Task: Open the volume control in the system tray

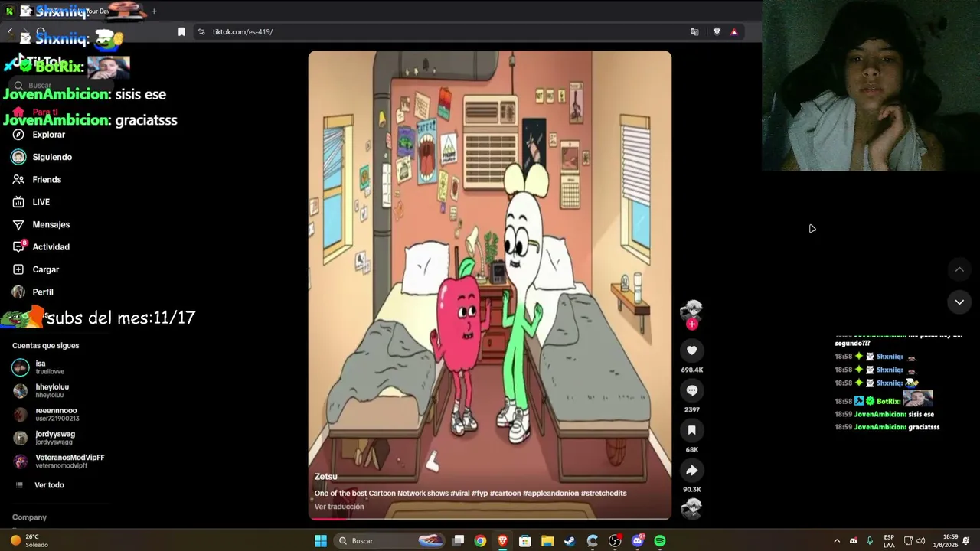Action: tap(921, 541)
